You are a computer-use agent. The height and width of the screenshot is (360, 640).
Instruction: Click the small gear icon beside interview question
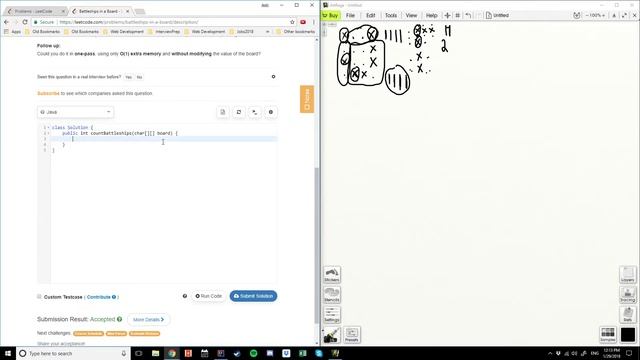coord(273,77)
